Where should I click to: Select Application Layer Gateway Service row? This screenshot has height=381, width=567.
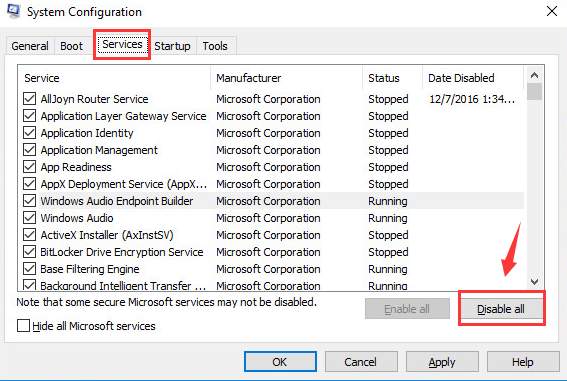(x=123, y=116)
